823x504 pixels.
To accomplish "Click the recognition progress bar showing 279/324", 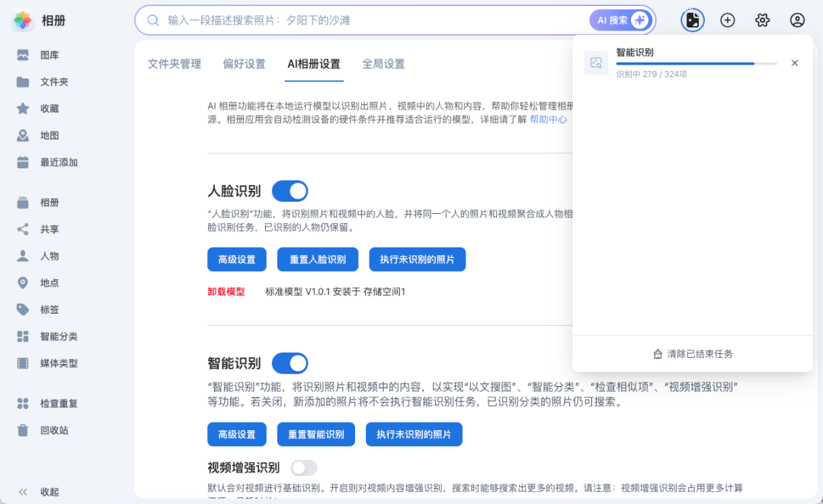I will [696, 63].
